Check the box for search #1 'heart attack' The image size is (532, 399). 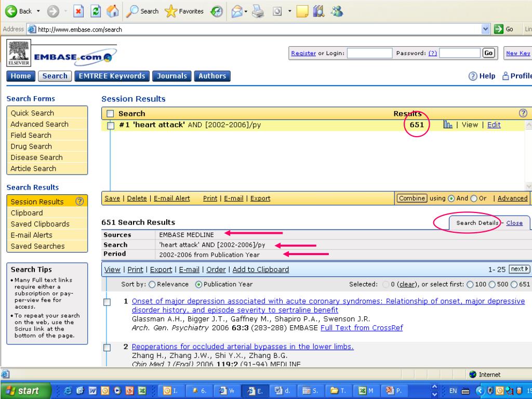(x=111, y=126)
